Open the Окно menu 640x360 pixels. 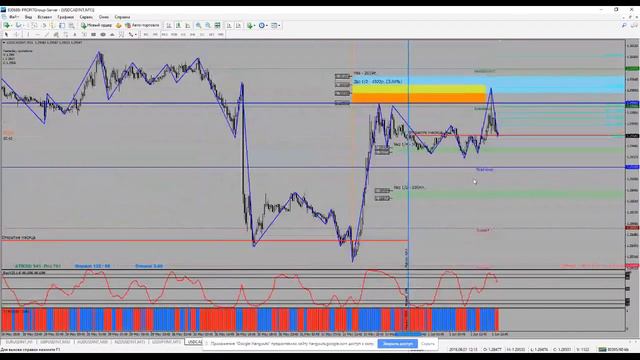pos(104,17)
